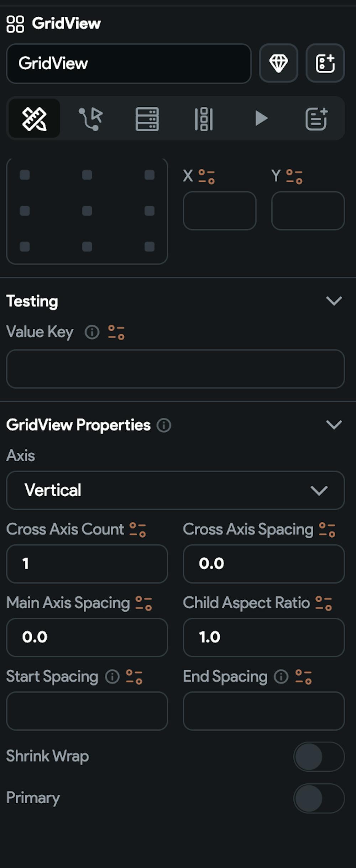Open the Axis dropdown showing Vertical

click(175, 490)
